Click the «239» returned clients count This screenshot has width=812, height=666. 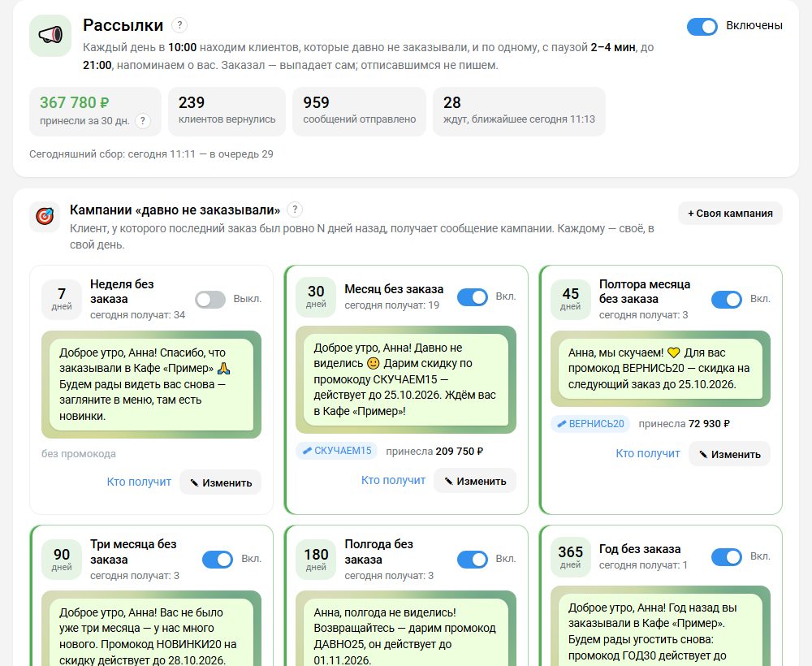tap(192, 102)
